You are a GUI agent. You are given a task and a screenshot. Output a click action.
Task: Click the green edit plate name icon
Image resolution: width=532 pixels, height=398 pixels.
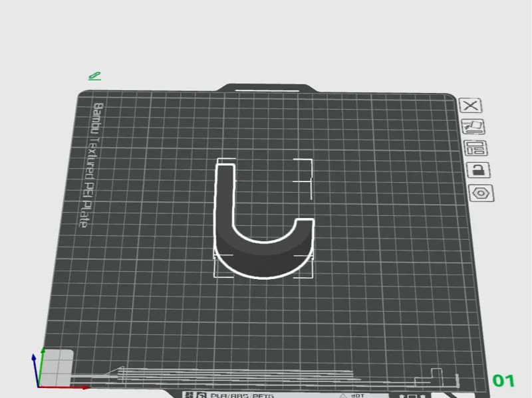pyautogui.click(x=94, y=76)
